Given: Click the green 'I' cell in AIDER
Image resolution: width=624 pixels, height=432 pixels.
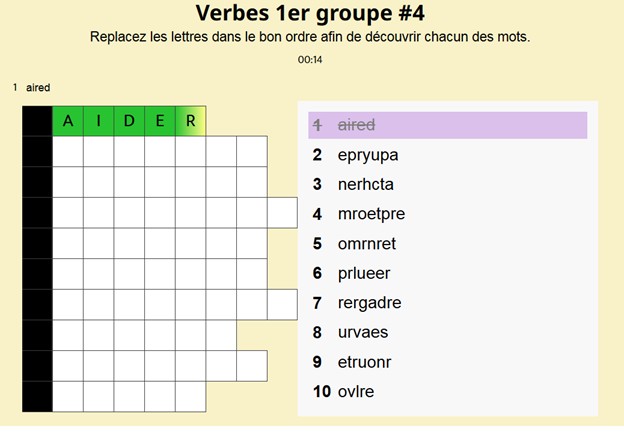Looking at the screenshot, I should pos(98,121).
